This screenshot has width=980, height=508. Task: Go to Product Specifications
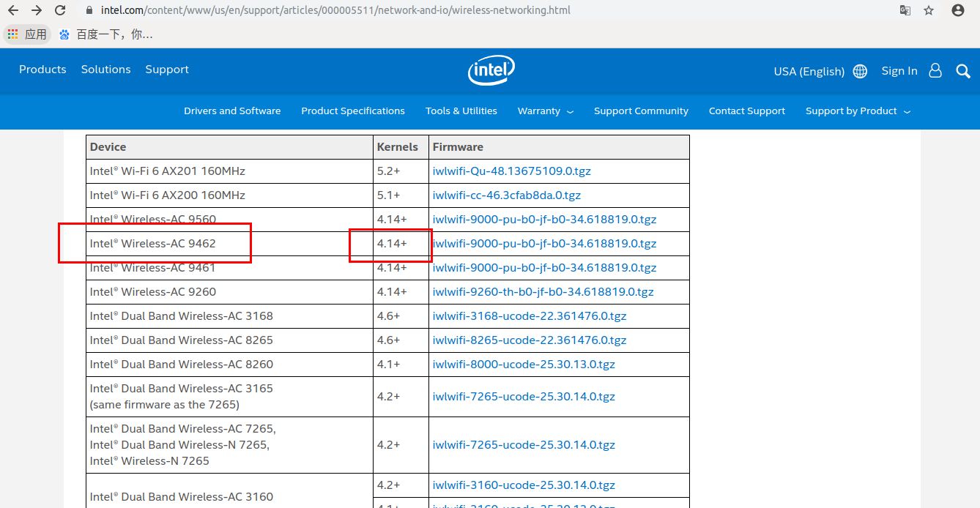[353, 111]
